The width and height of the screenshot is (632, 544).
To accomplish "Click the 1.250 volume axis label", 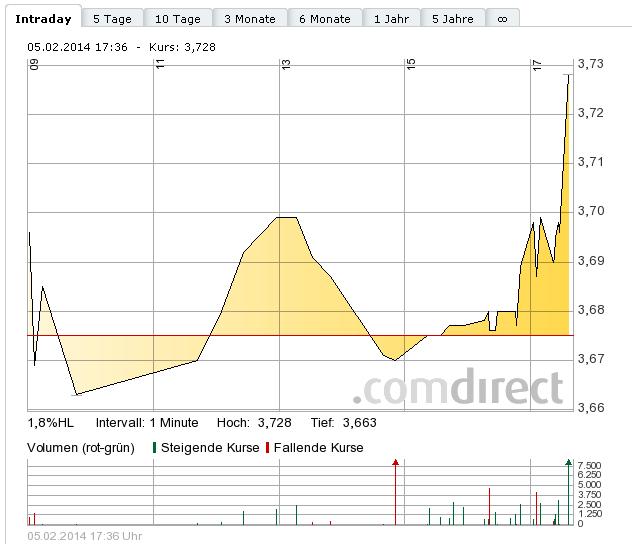I will tap(589, 514).
